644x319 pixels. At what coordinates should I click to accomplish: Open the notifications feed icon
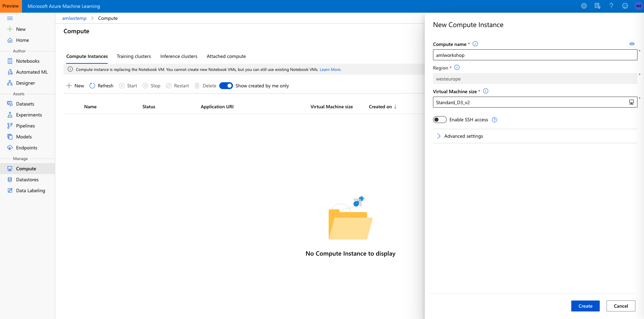tap(598, 6)
